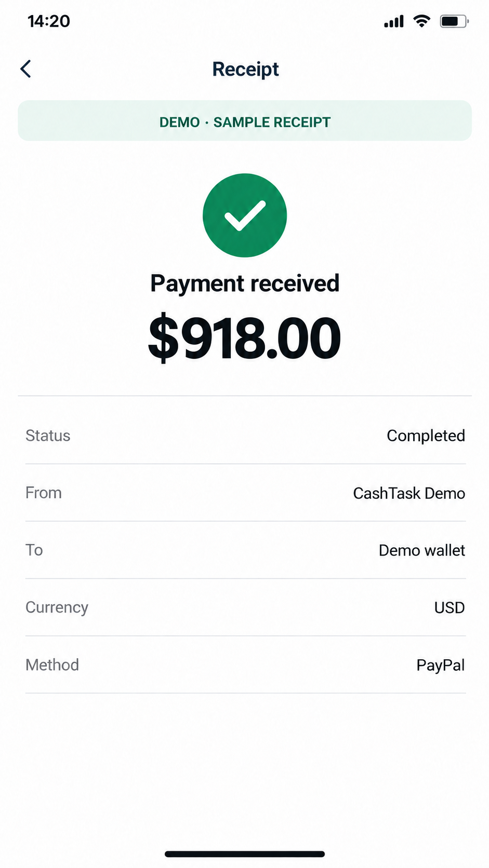Tap the battery indicator icon

pyautogui.click(x=454, y=21)
